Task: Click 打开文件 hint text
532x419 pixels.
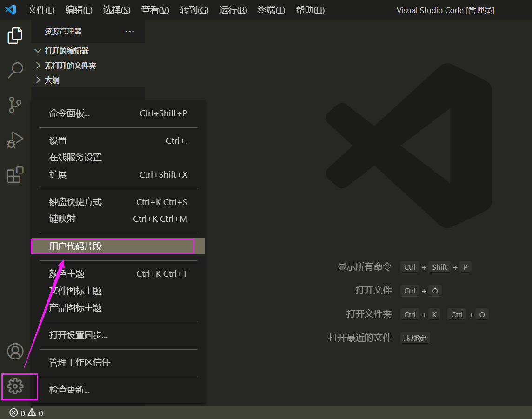Action: coord(373,290)
